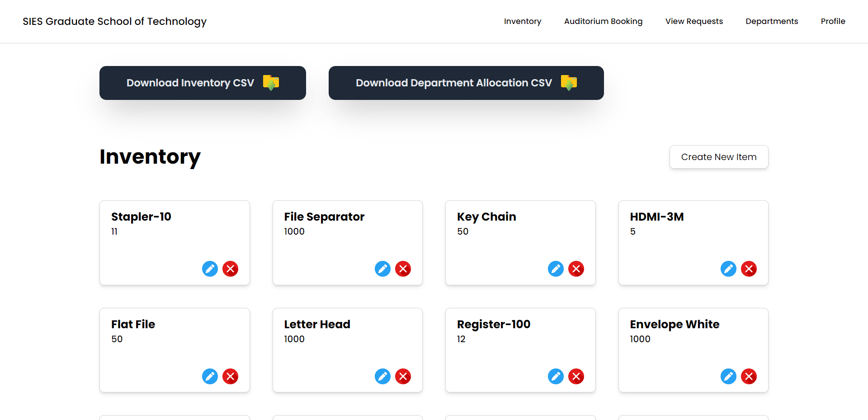Go to Auditorium Booking page
Screen dimensions: 868x420
point(603,21)
